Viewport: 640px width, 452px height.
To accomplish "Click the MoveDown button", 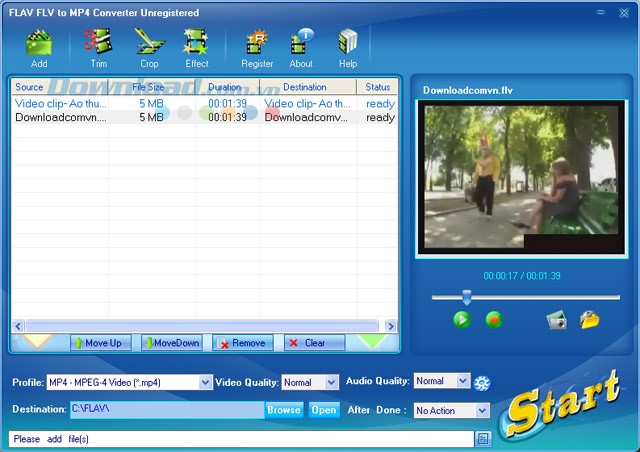I will click(x=172, y=343).
